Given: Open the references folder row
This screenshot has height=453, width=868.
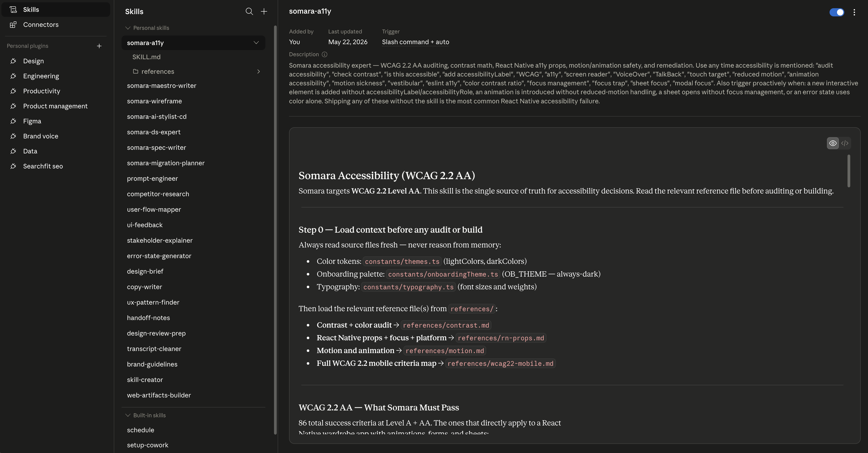Looking at the screenshot, I should click(193, 71).
